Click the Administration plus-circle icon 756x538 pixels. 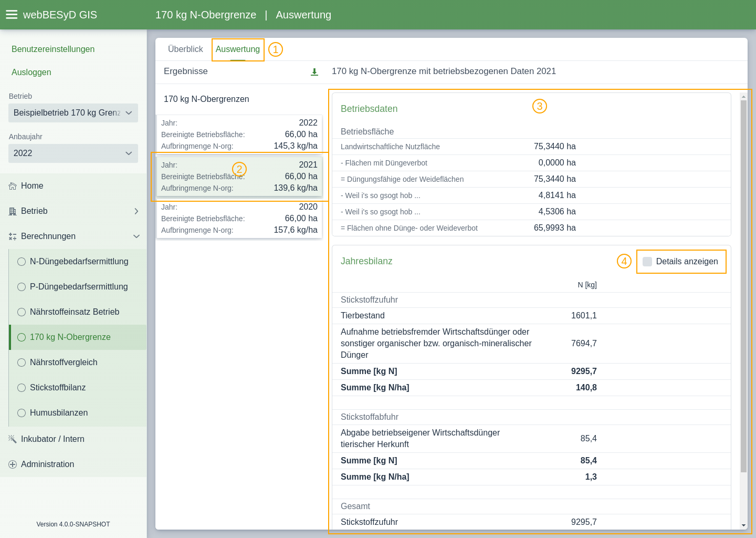13,464
